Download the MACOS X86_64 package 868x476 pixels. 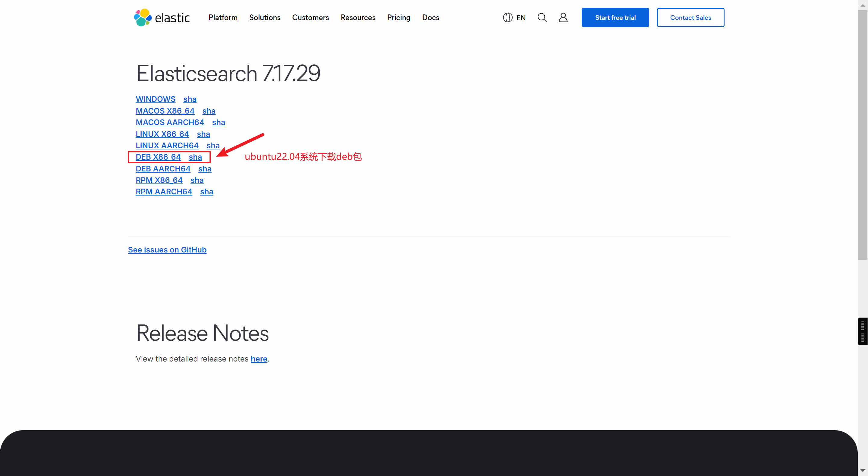165,111
